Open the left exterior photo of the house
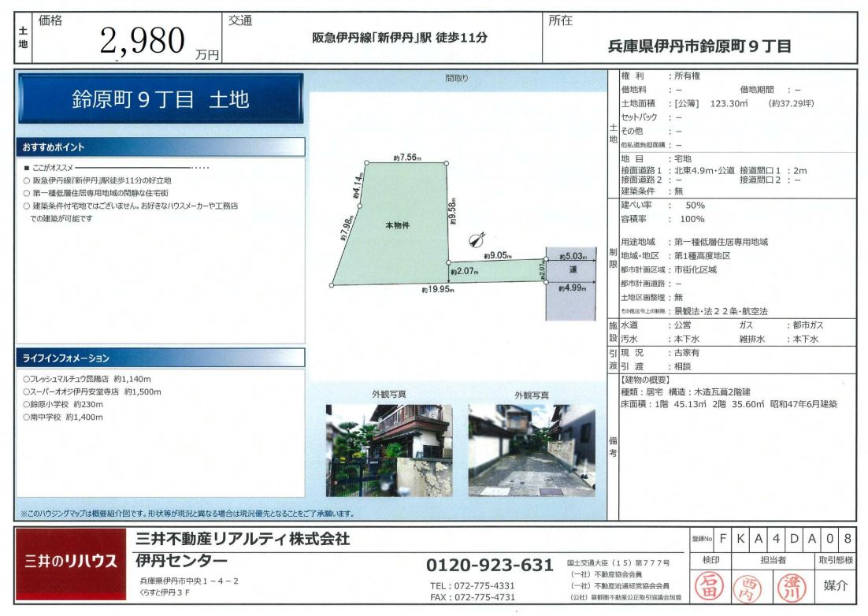The width and height of the screenshot is (868, 616). (389, 450)
